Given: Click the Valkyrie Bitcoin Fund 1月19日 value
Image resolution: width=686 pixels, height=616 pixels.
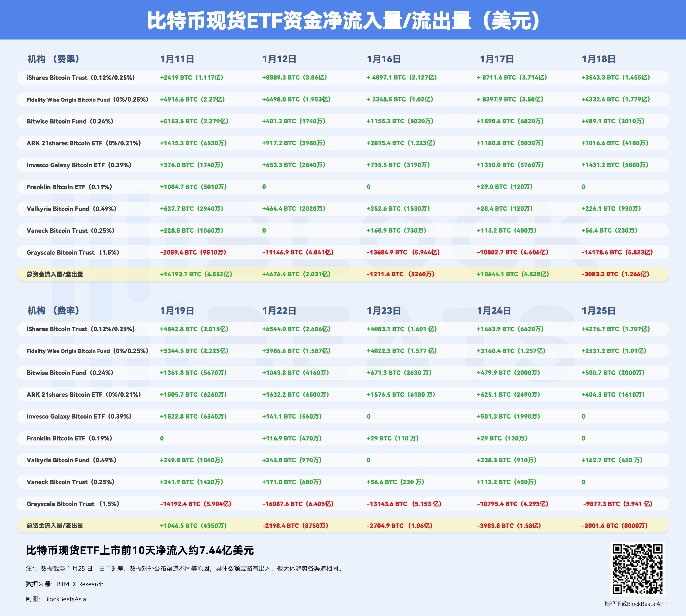Looking at the screenshot, I should (x=191, y=460).
